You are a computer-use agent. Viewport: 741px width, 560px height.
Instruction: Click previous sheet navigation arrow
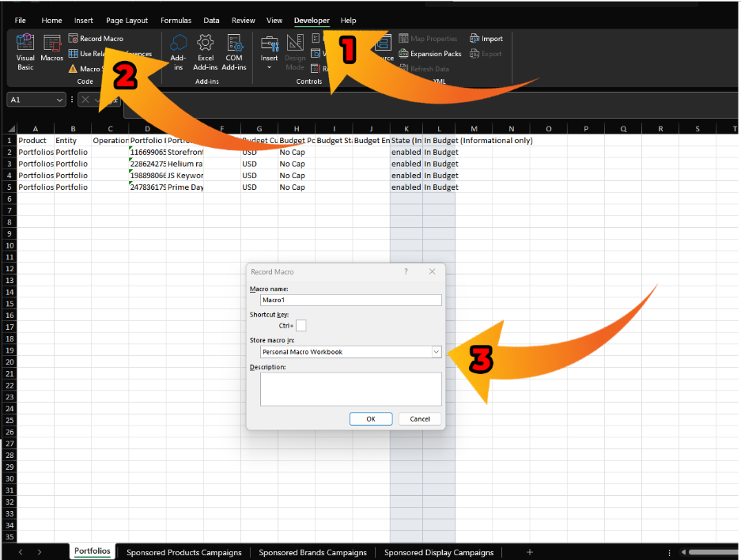(21, 552)
